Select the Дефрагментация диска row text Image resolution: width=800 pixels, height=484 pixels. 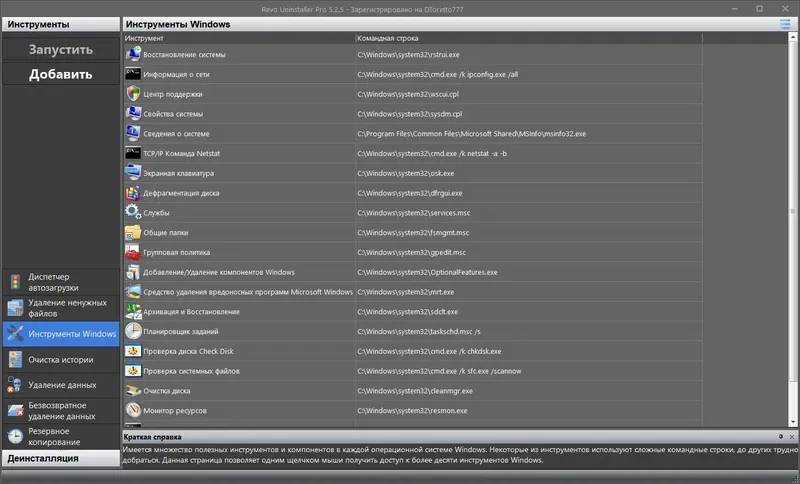(x=181, y=193)
